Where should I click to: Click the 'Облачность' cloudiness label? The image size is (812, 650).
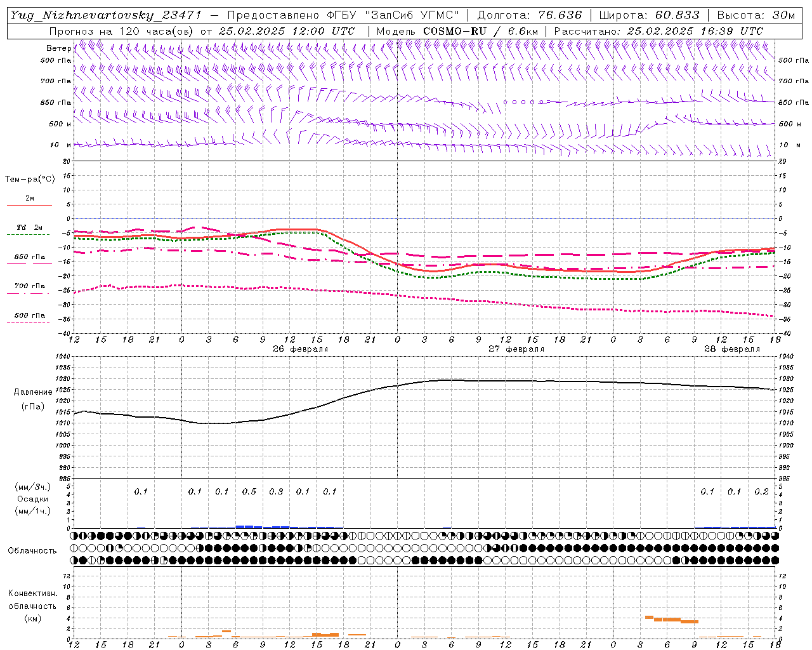point(32,551)
